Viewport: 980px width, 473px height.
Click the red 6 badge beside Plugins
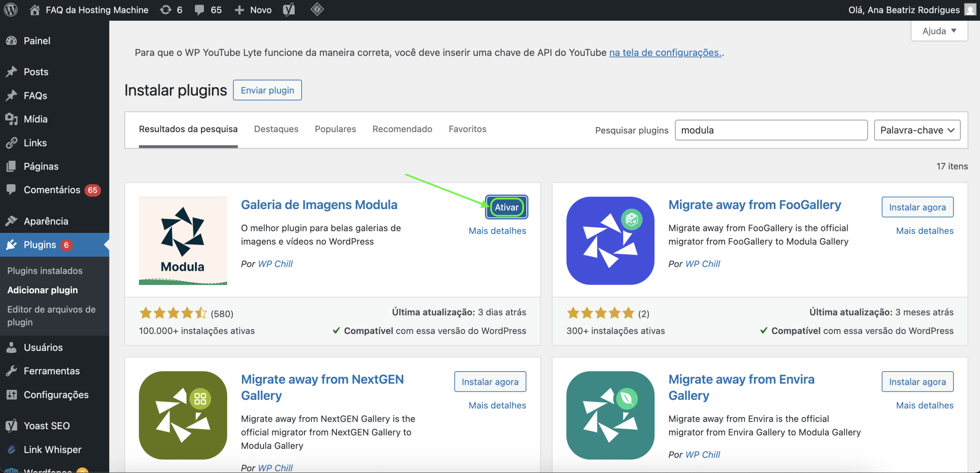click(x=66, y=245)
